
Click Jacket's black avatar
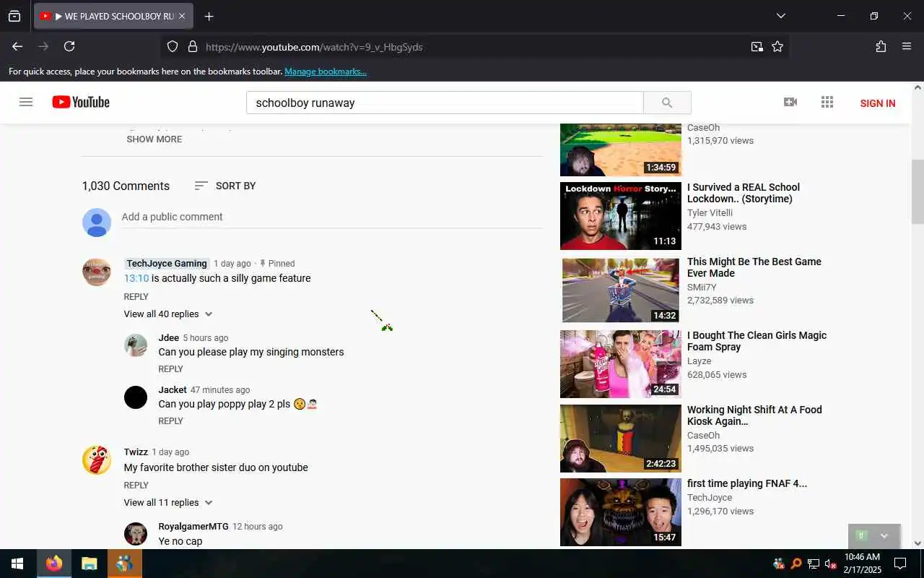(136, 397)
